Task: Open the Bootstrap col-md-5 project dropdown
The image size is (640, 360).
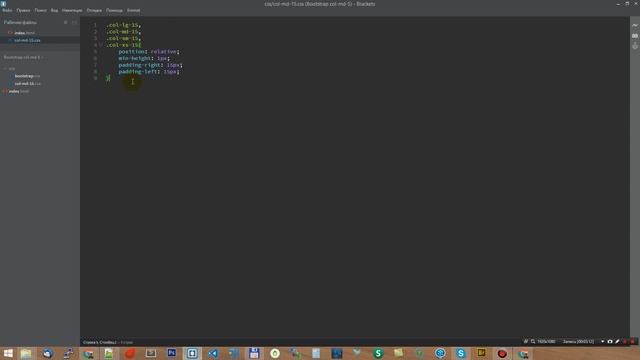Action: 23,57
